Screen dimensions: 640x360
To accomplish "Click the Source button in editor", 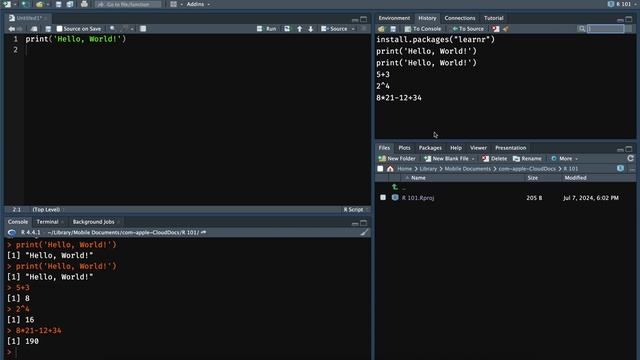I will pos(334,29).
